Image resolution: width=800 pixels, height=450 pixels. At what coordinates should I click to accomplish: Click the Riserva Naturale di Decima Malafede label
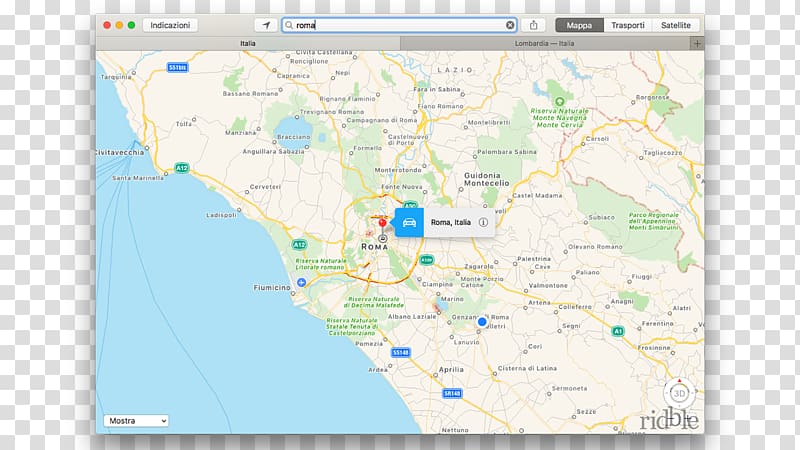[373, 302]
